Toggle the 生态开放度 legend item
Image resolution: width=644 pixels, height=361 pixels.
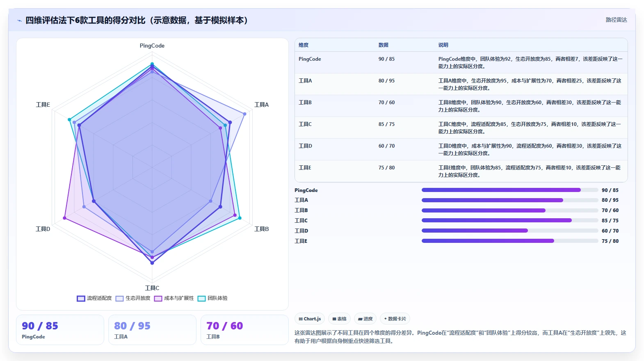pos(133,298)
